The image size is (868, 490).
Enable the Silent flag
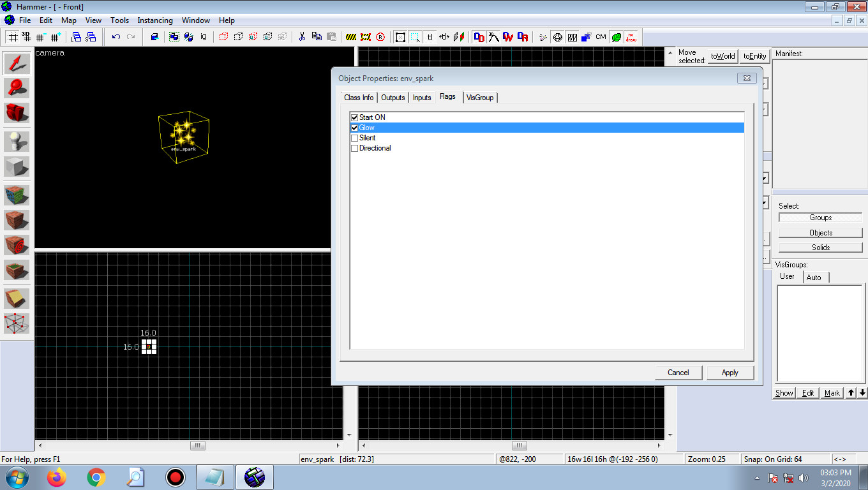pos(354,138)
